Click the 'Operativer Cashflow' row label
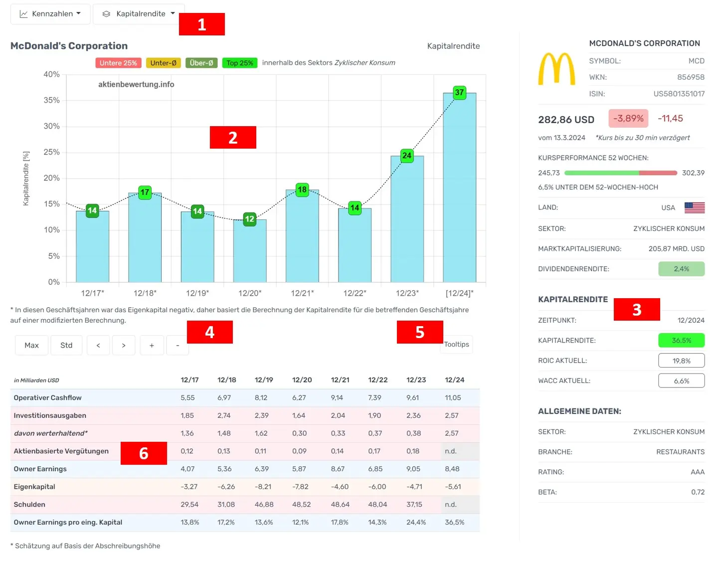 [x=47, y=398]
